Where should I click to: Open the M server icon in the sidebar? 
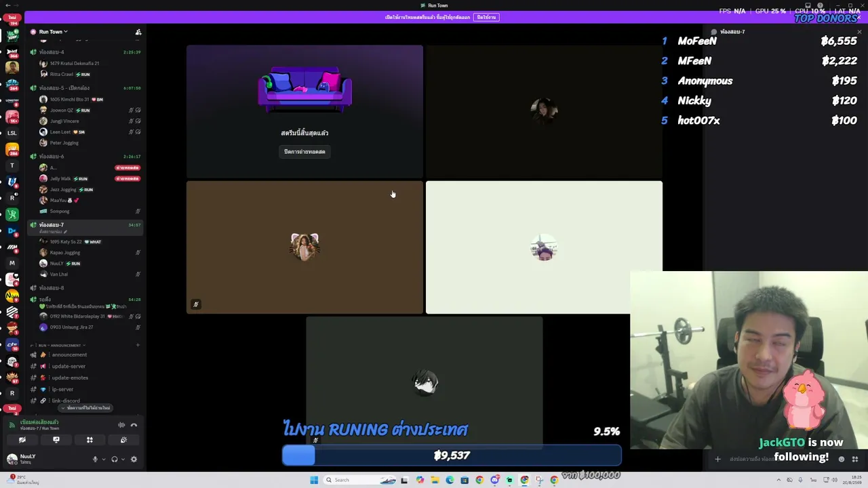click(x=12, y=263)
